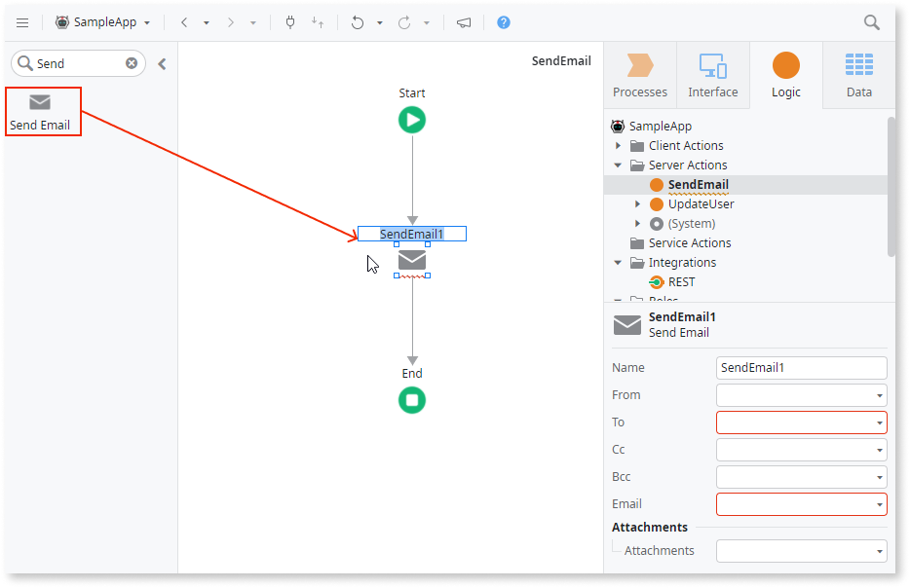Clear the search box with the X button
Image resolution: width=910 pixels, height=588 pixels.
tap(132, 62)
